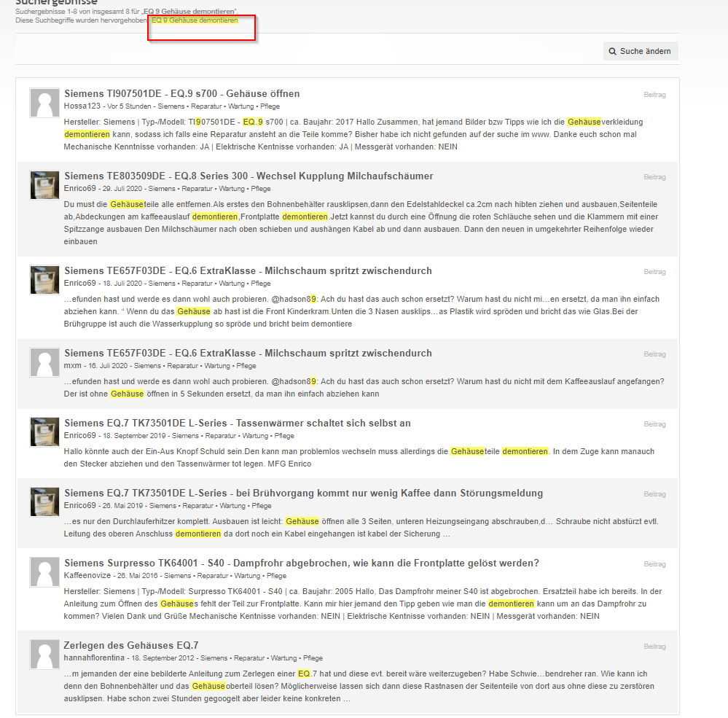Click hannahflorentina's avatar placeholder
728x718 pixels.
point(44,655)
